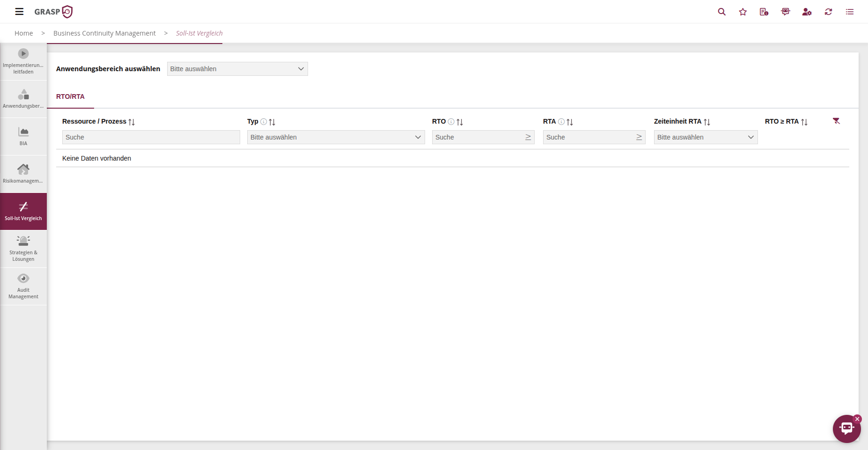Screen dimensions: 868x450
Task: Show info tooltip next to Typ column
Action: coord(264,122)
